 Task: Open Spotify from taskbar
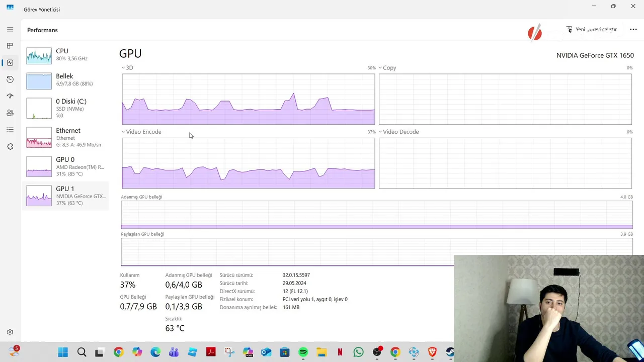[303, 352]
